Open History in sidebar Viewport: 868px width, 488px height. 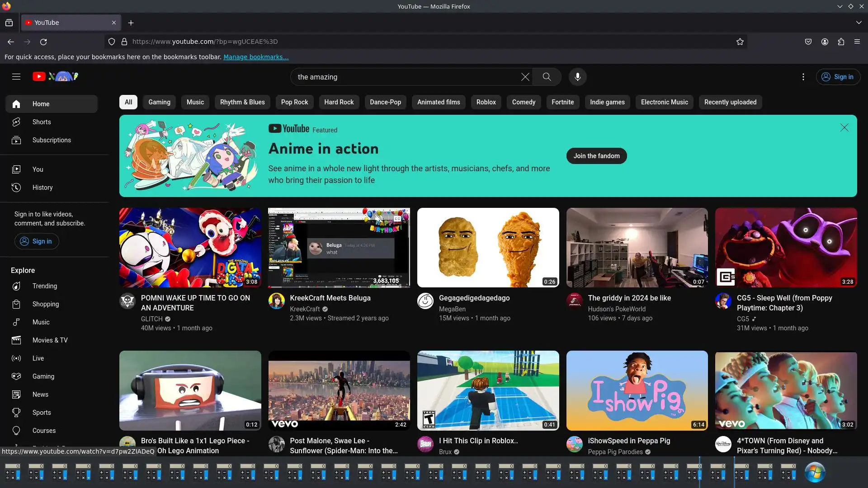coord(42,188)
